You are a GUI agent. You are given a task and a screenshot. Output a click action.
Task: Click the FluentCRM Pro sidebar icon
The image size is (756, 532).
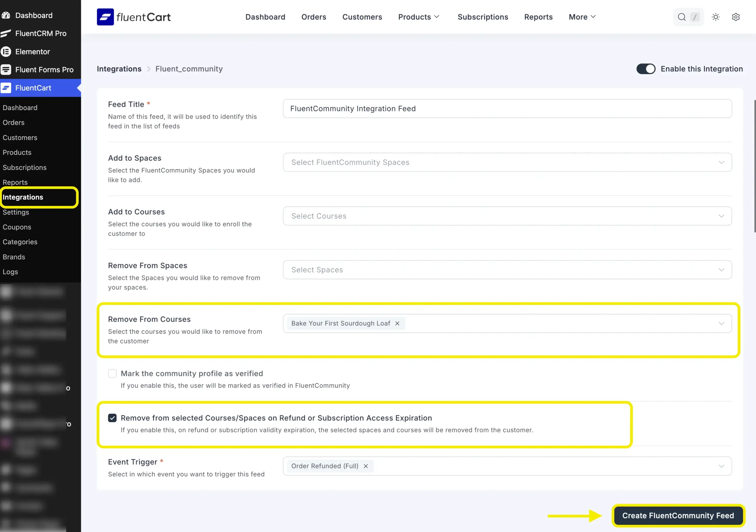pyautogui.click(x=6, y=33)
